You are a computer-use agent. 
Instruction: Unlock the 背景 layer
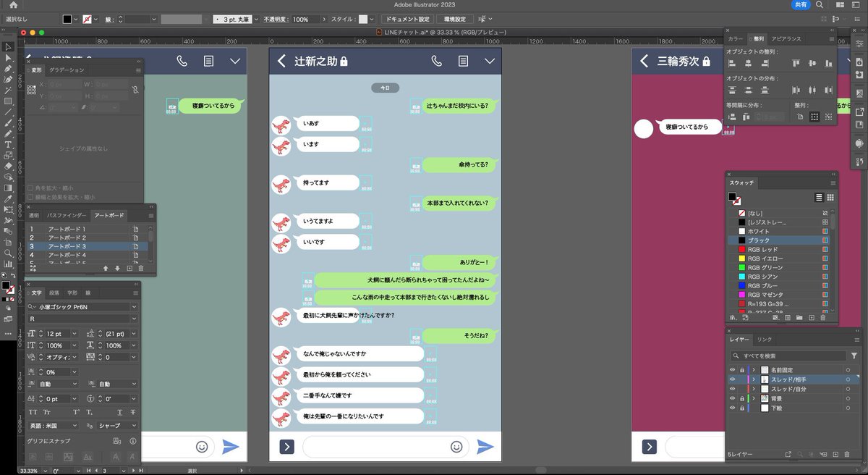741,398
